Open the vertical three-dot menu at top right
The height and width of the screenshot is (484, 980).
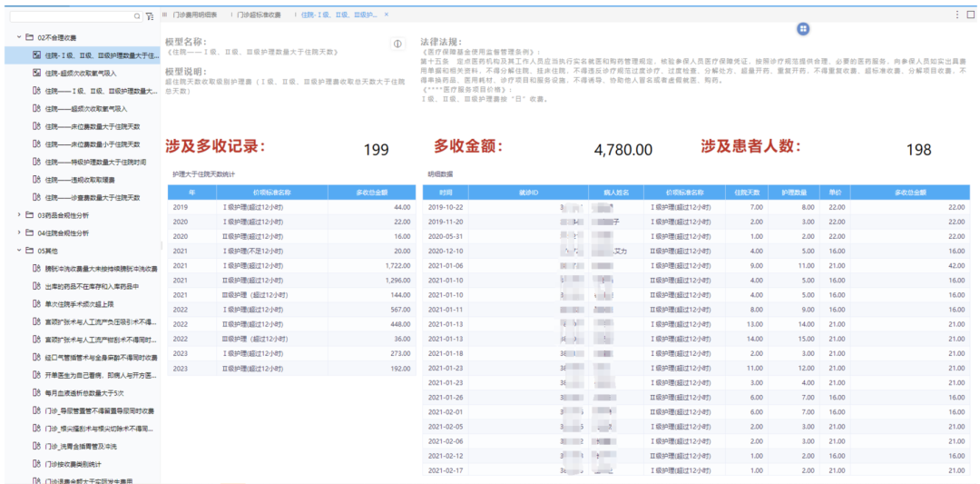(957, 14)
